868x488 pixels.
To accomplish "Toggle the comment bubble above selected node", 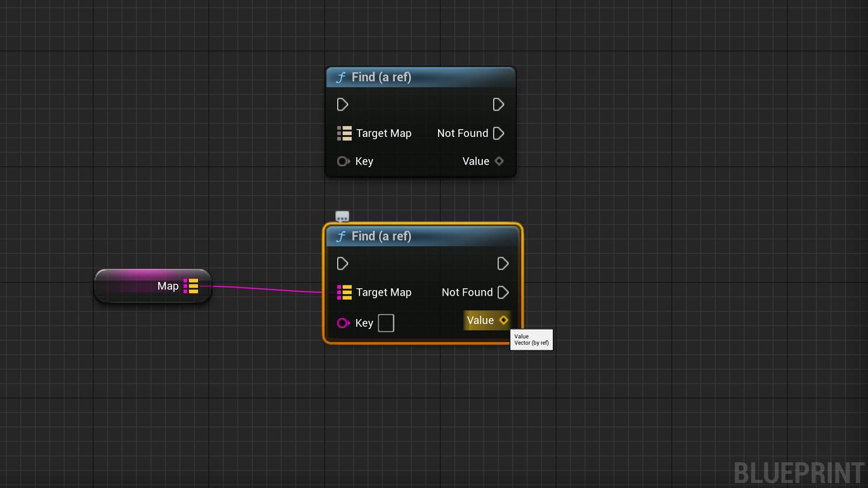I will click(x=342, y=217).
